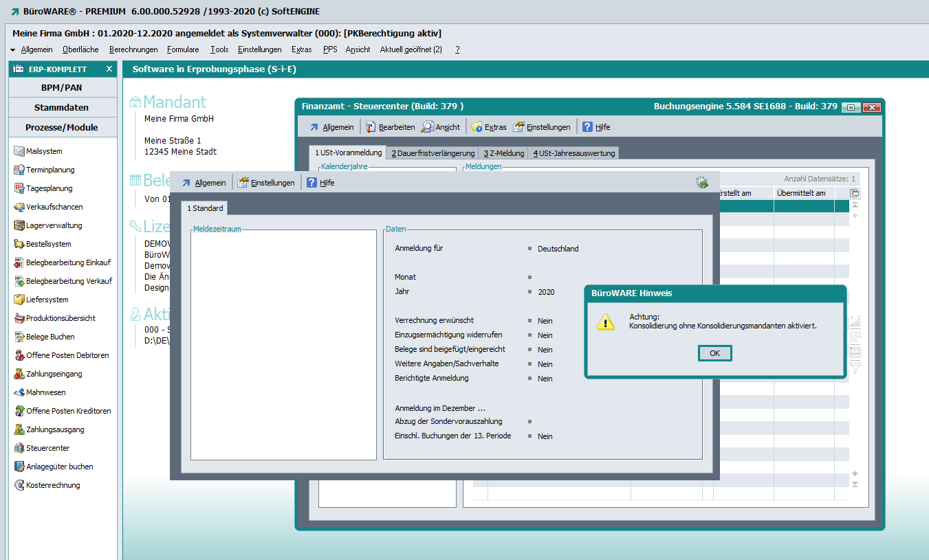Toggle Einzugsermächtigung widerrufen value

(x=545, y=335)
